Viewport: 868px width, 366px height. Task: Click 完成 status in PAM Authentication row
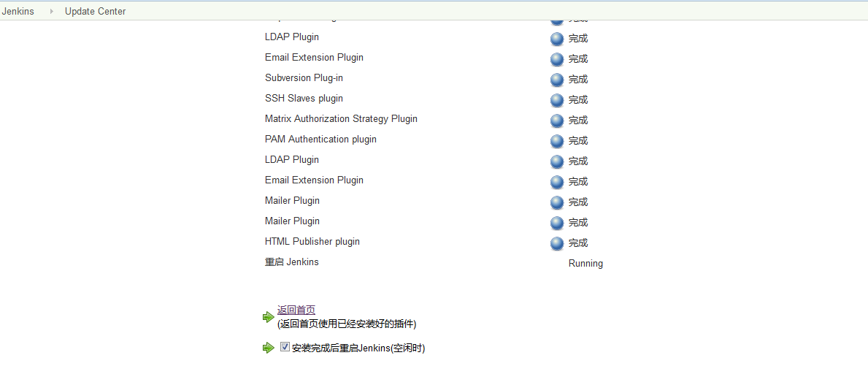(x=578, y=141)
